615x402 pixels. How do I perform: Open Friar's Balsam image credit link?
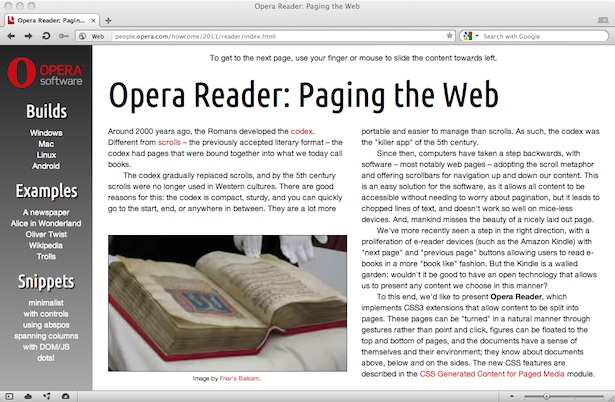click(239, 378)
